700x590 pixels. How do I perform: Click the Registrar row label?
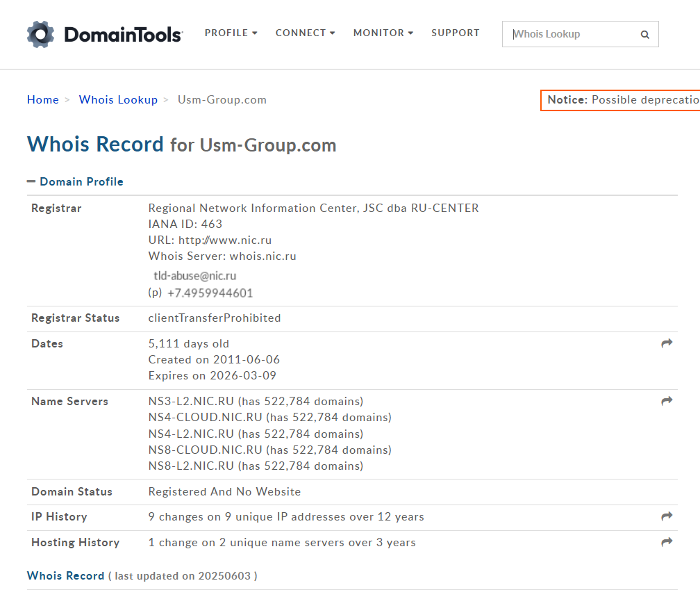[x=56, y=208]
